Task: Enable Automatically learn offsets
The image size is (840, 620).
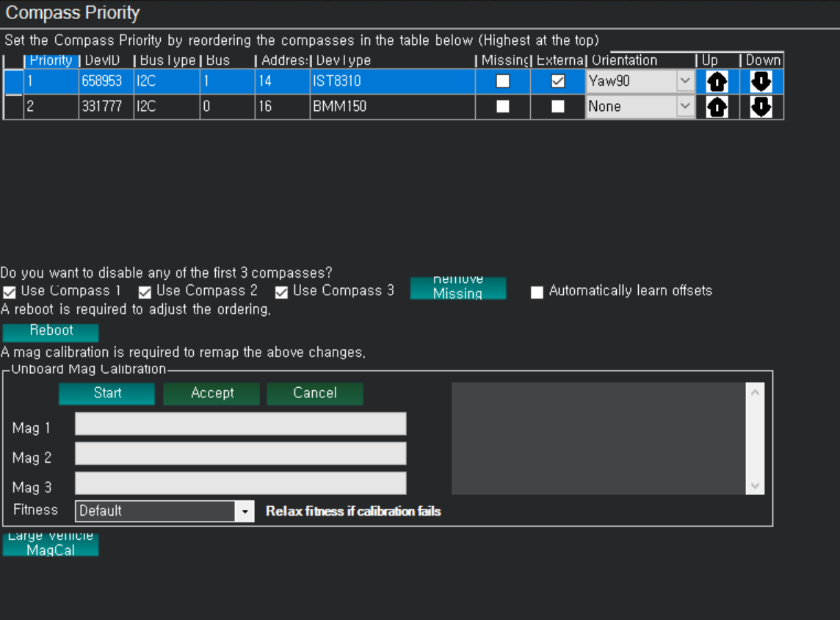Action: click(x=537, y=292)
